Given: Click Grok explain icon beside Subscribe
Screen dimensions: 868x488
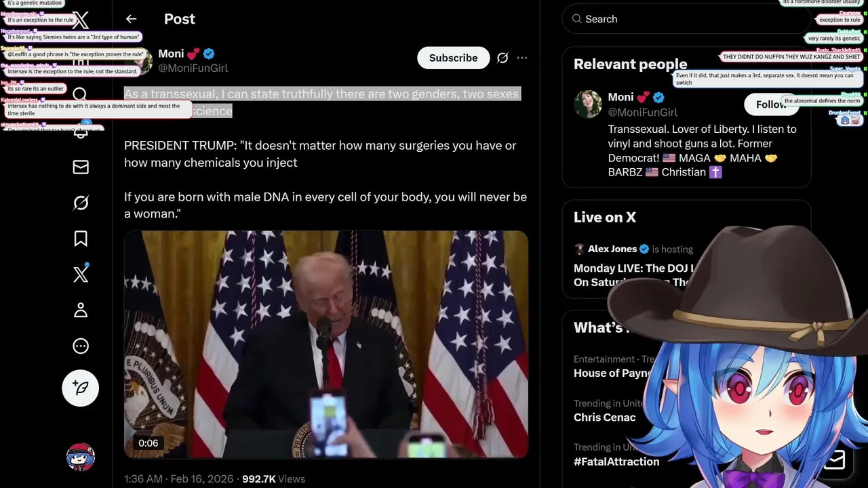Looking at the screenshot, I should (502, 58).
